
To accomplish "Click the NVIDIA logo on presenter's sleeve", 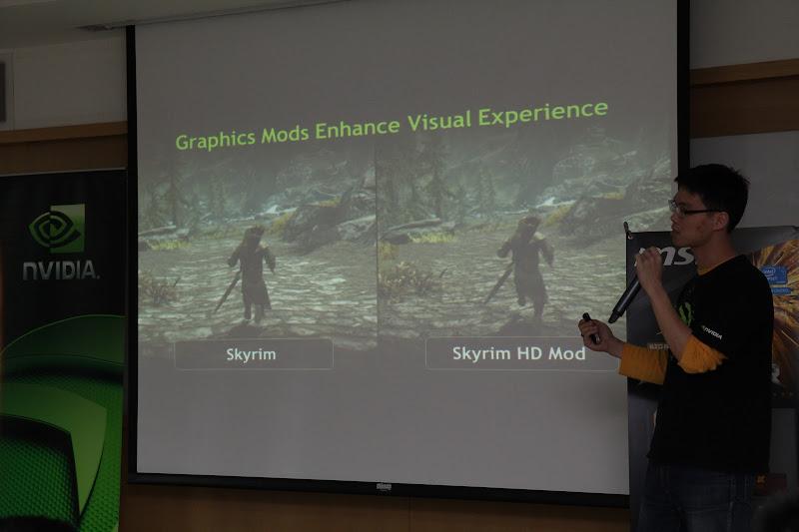I will click(711, 332).
